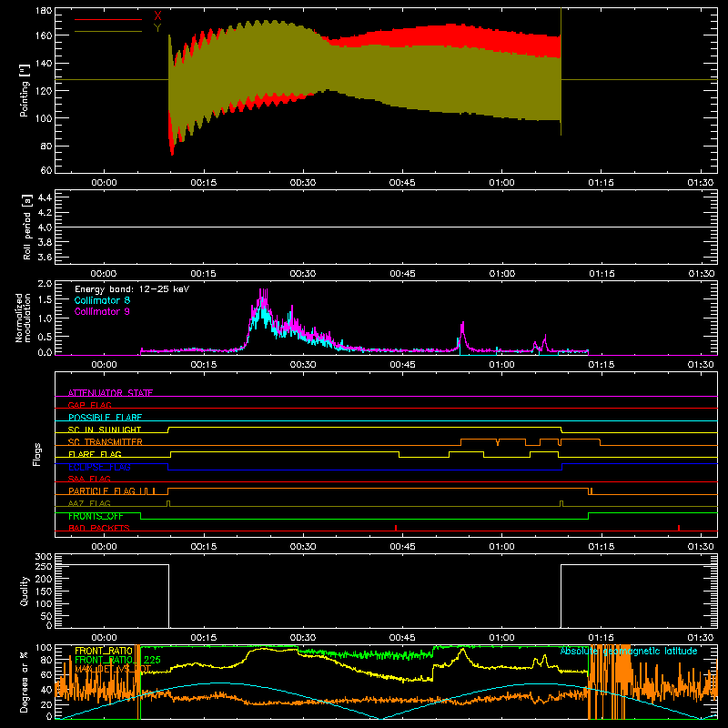The width and height of the screenshot is (728, 728).
Task: Click the 01:30 label under Flags plot
Action: [701, 547]
